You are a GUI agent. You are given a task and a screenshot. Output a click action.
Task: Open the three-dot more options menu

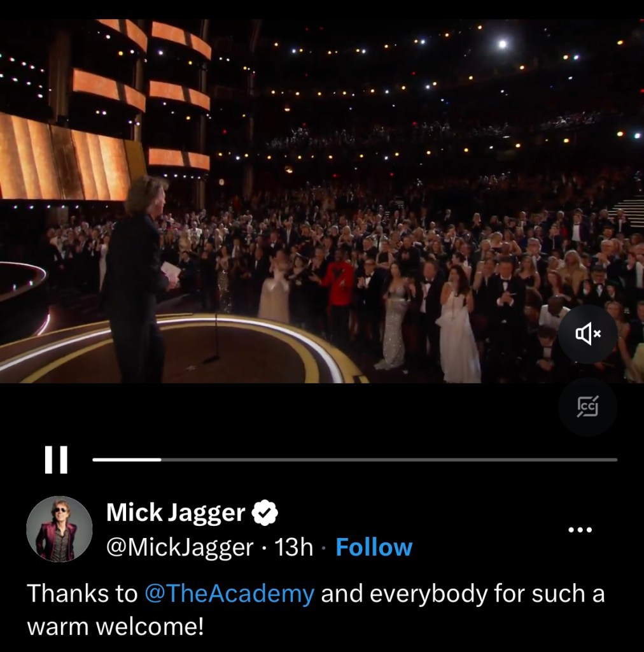pyautogui.click(x=580, y=530)
